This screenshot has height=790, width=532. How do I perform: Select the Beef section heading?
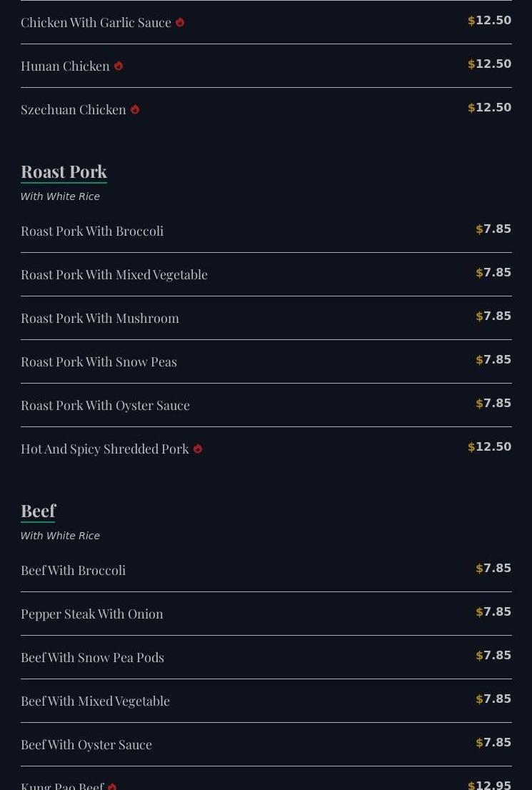(x=39, y=511)
